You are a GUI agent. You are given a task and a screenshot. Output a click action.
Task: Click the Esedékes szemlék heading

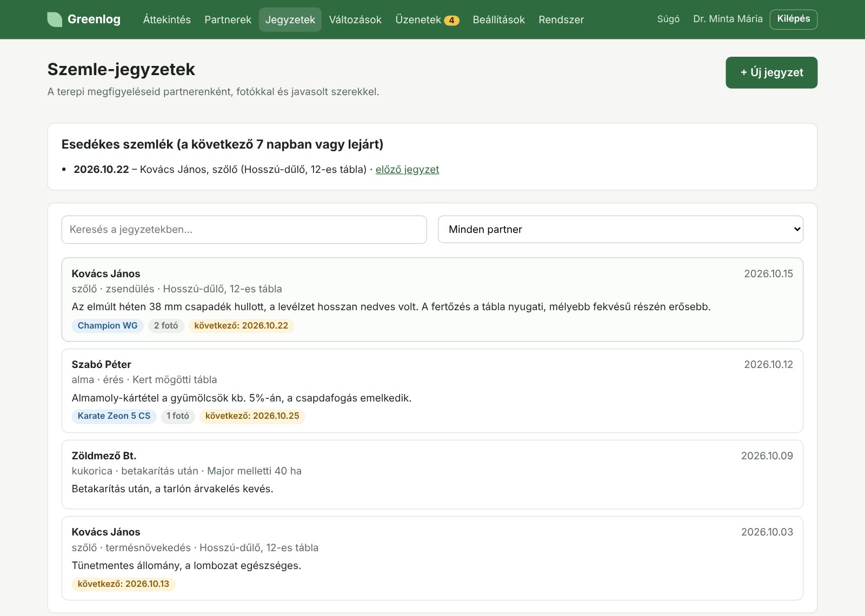coord(222,144)
